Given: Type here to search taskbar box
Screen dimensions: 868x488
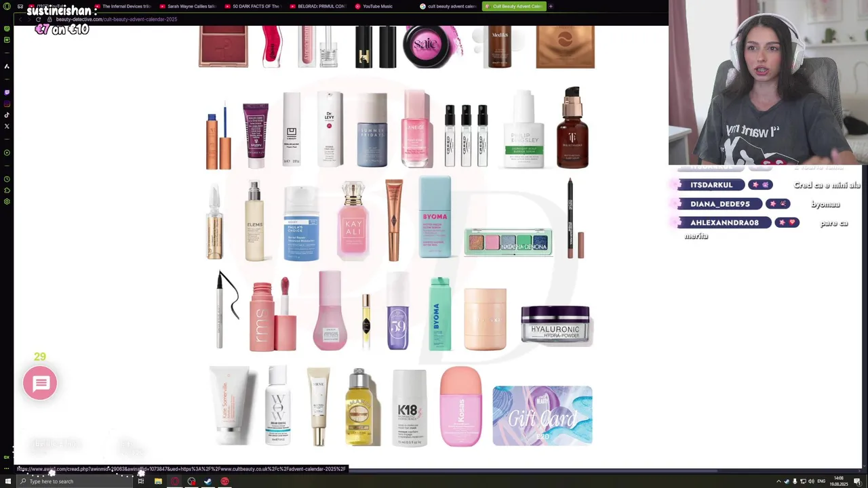Looking at the screenshot, I should coord(75,481).
